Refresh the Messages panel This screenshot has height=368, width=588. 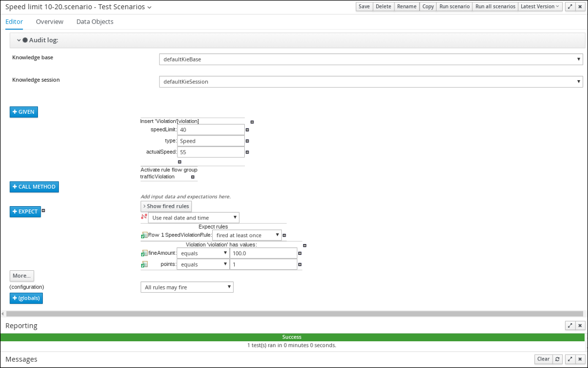point(558,359)
